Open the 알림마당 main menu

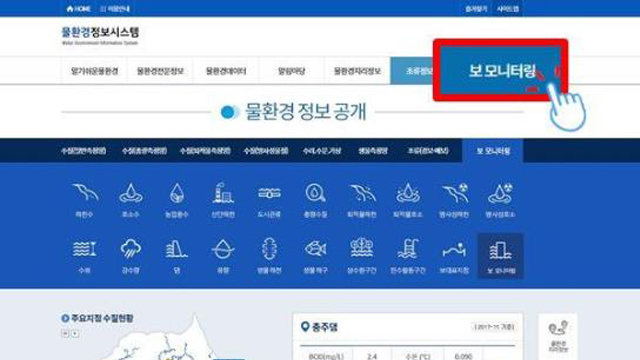pos(291,71)
